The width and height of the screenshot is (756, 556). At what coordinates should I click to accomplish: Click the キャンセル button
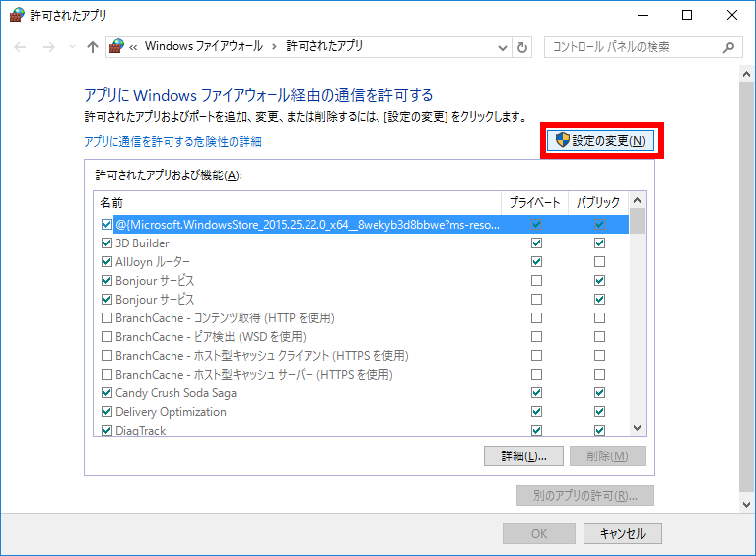[623, 533]
